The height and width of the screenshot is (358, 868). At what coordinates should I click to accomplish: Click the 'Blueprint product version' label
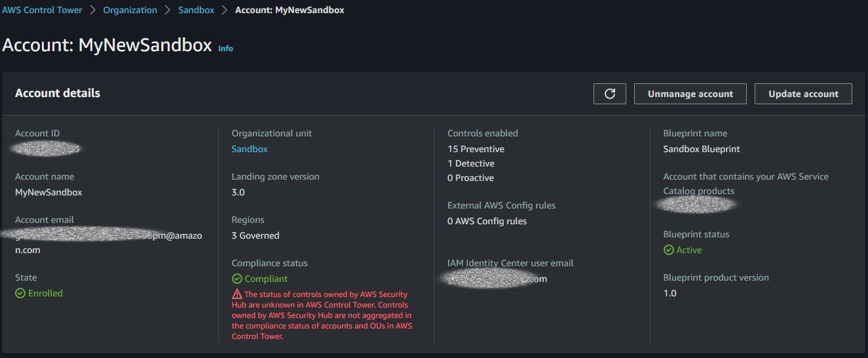pyautogui.click(x=716, y=277)
